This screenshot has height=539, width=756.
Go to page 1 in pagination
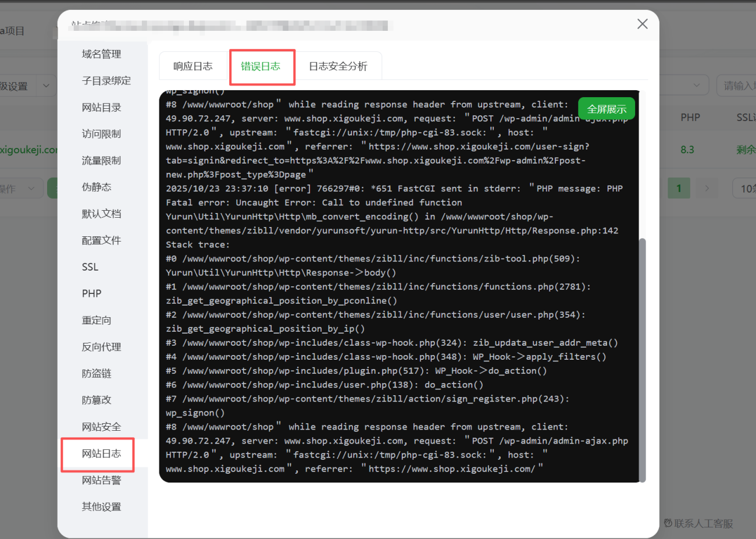pyautogui.click(x=679, y=188)
